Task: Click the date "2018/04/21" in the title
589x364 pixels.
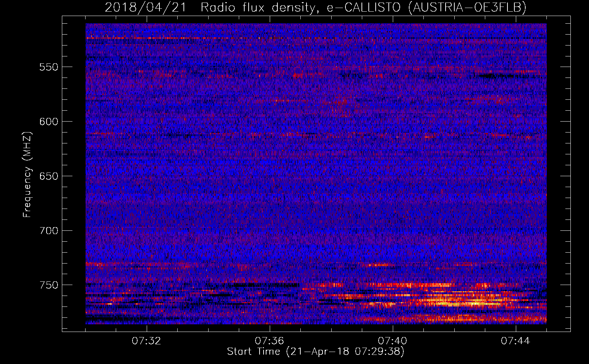Action: point(145,7)
